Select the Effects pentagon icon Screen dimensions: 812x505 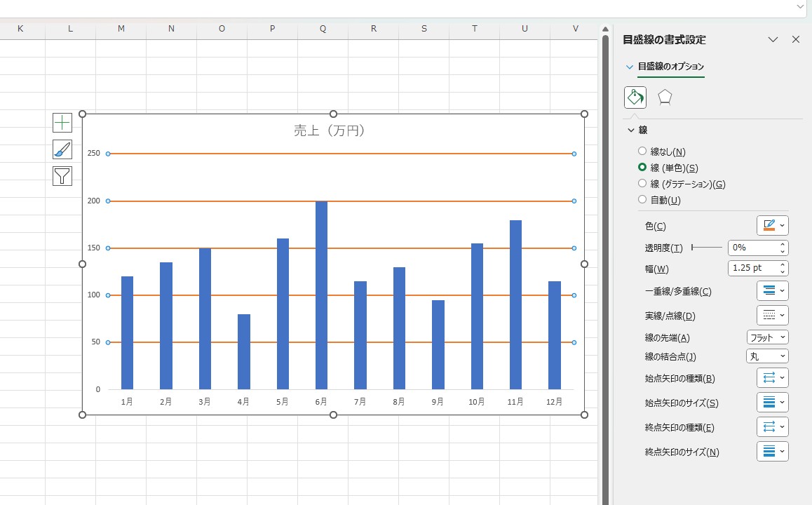665,97
